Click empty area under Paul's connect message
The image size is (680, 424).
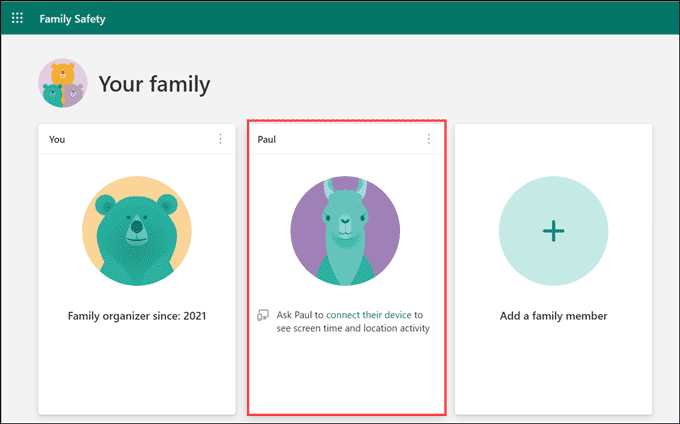click(x=344, y=375)
